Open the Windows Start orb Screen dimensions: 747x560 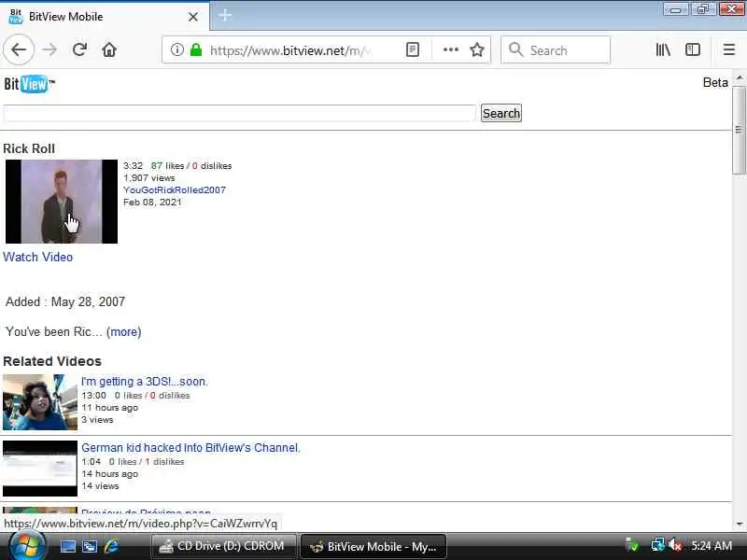tap(26, 546)
